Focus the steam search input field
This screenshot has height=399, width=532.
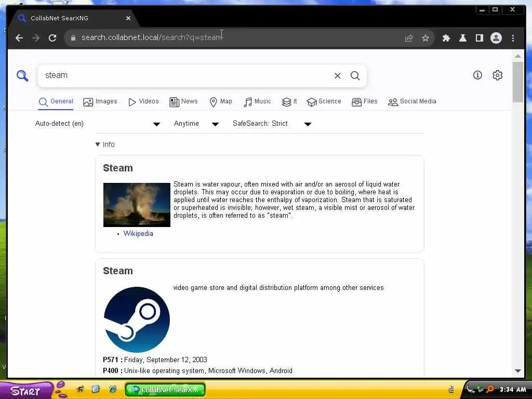click(x=185, y=75)
